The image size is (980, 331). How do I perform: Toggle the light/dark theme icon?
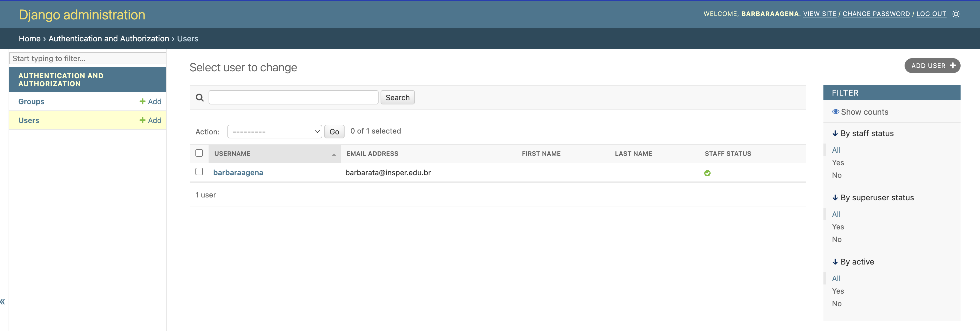click(x=956, y=14)
